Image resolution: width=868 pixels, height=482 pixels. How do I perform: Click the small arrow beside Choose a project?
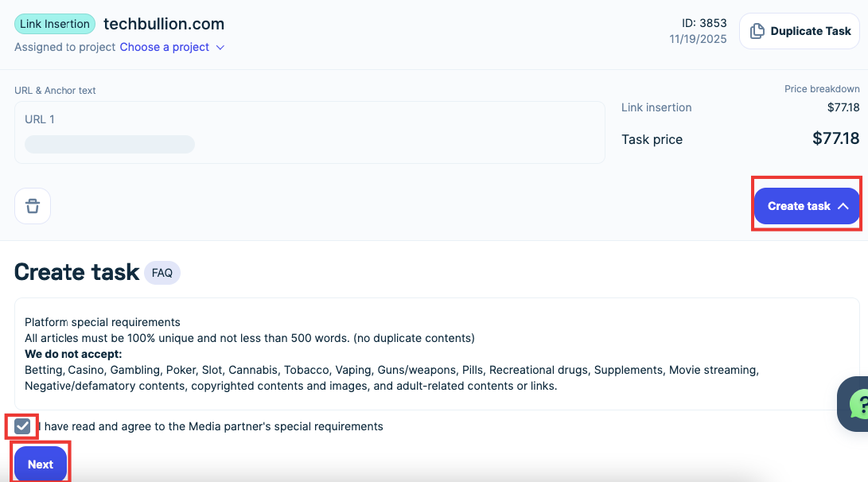[220, 48]
